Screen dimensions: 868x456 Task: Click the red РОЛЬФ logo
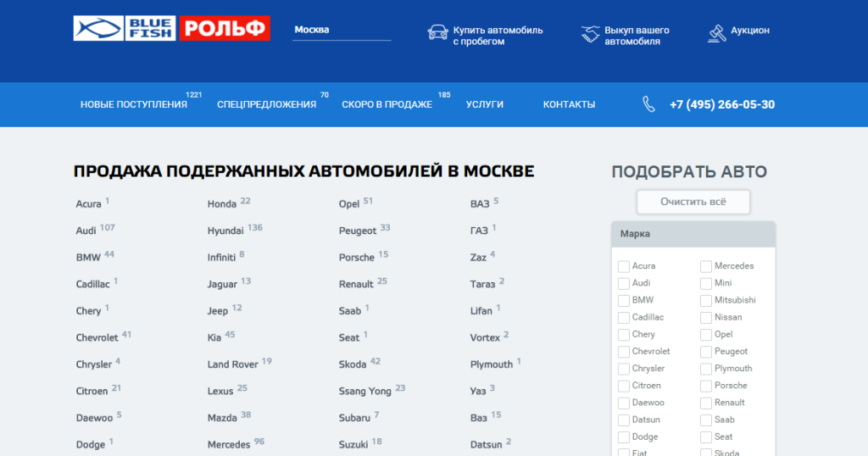[225, 28]
